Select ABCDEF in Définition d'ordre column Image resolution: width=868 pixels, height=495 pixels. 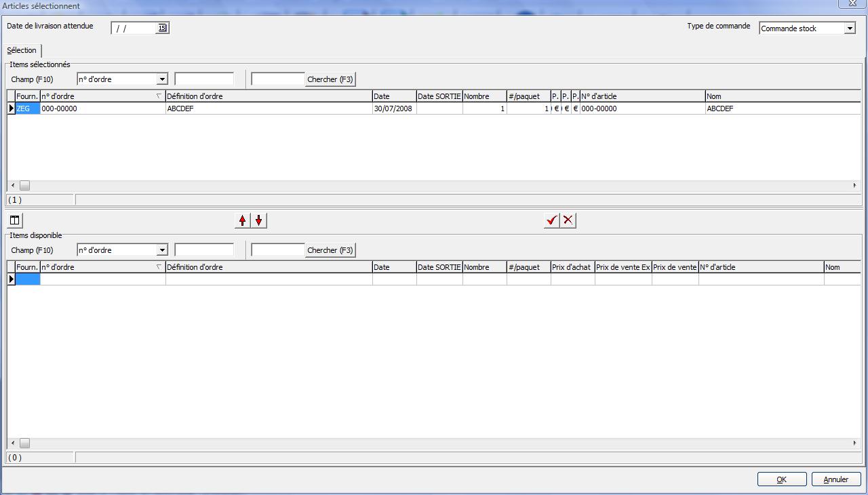269,108
